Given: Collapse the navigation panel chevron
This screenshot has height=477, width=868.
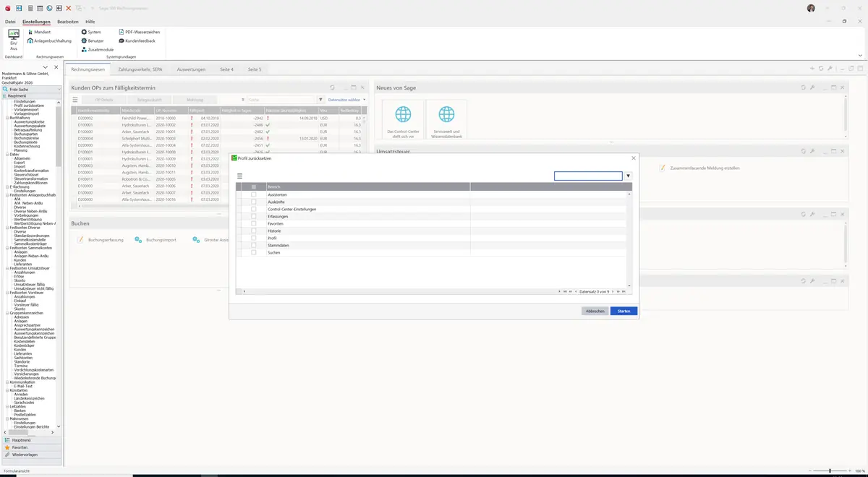Looking at the screenshot, I should point(46,67).
